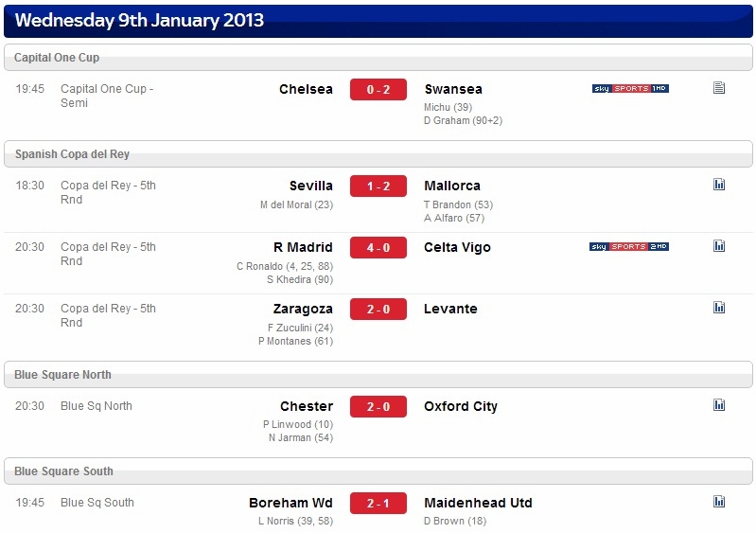Click the Boreham Wd 2-1 score box
756x533 pixels.
(x=378, y=503)
